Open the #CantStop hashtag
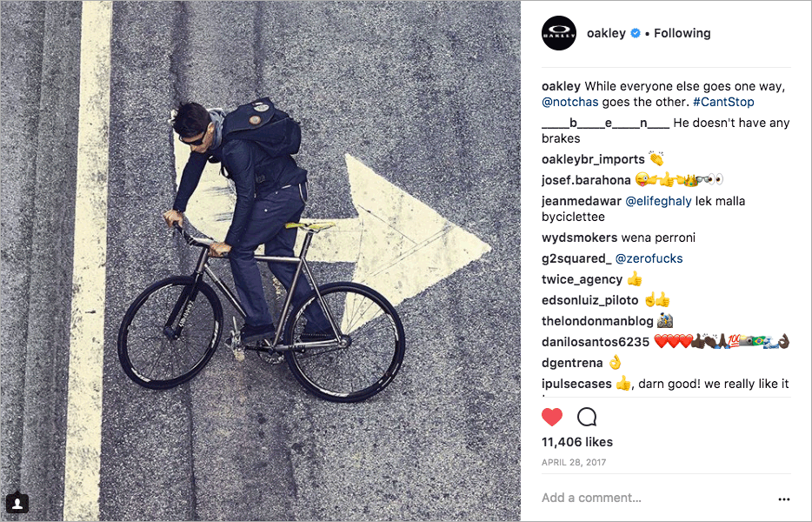 click(723, 102)
